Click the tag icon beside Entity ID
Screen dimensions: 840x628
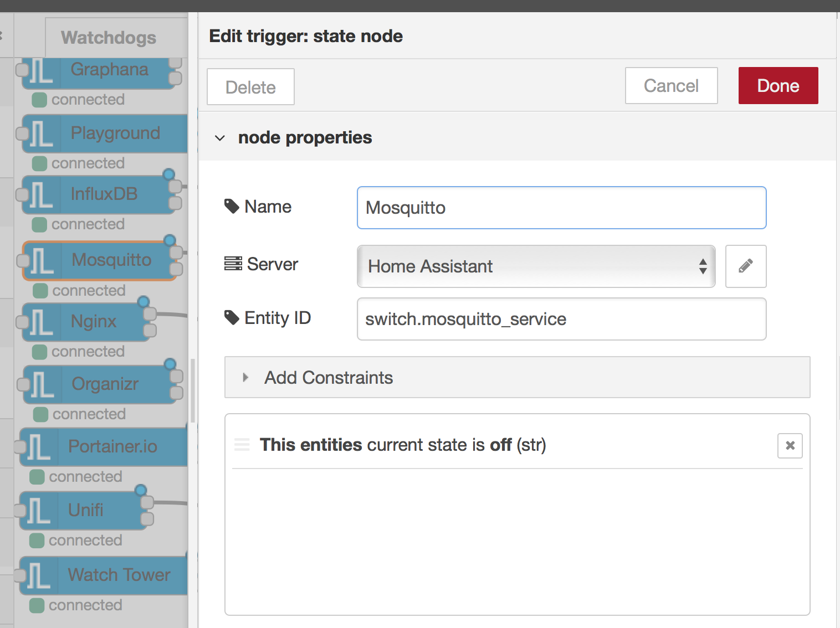tap(232, 317)
